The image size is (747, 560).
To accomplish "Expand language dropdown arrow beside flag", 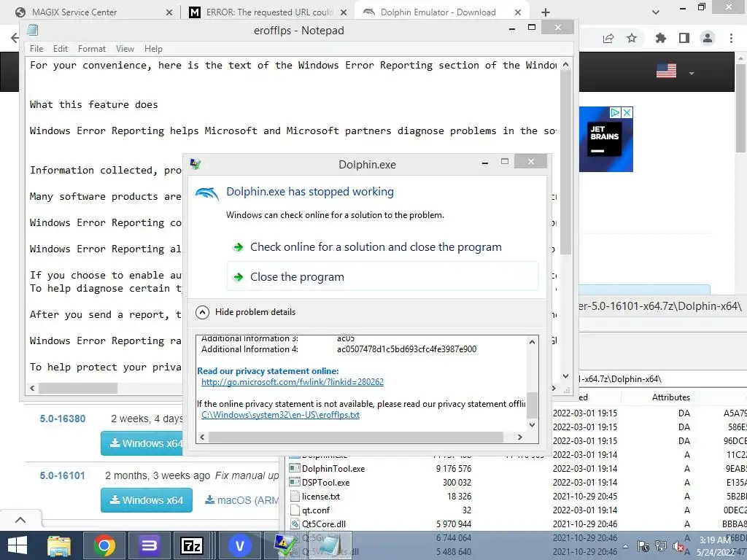I will [x=692, y=74].
